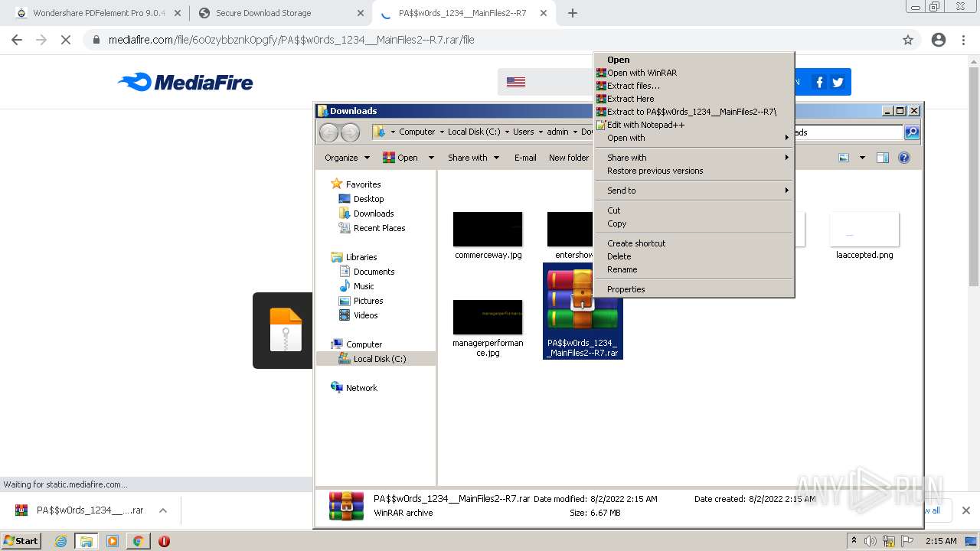Open Chrome three-dot menu

(x=965, y=40)
